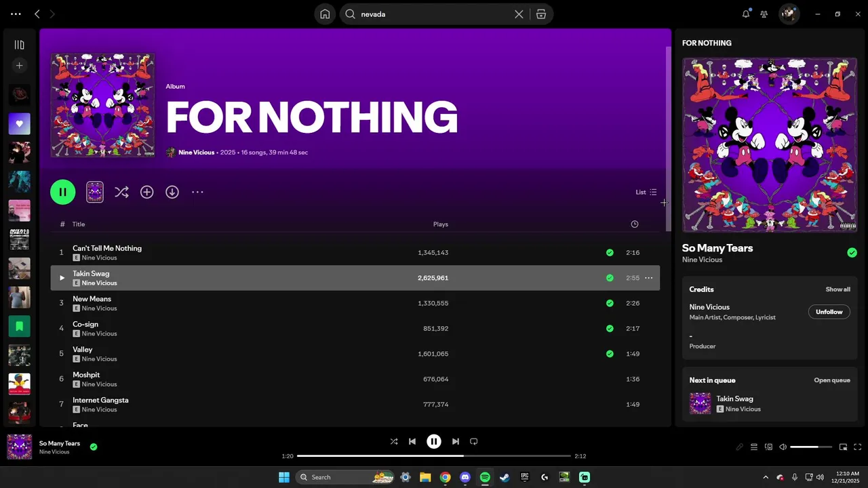Click Show all credits

[x=837, y=289]
